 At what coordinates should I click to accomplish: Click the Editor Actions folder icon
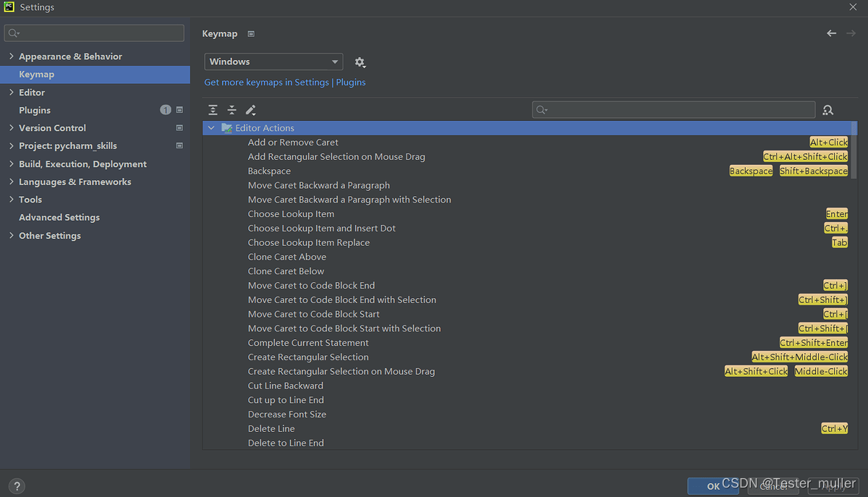[x=226, y=128]
